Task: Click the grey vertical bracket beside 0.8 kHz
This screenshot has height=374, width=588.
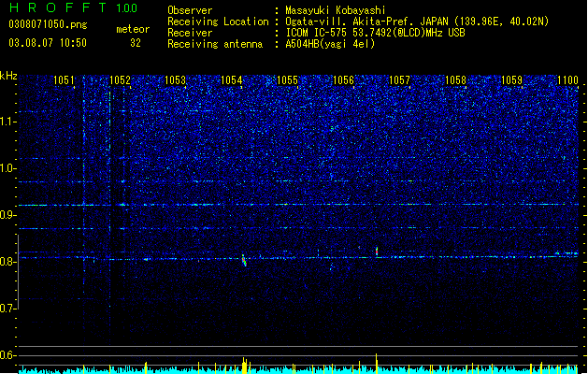Action: pos(18,272)
